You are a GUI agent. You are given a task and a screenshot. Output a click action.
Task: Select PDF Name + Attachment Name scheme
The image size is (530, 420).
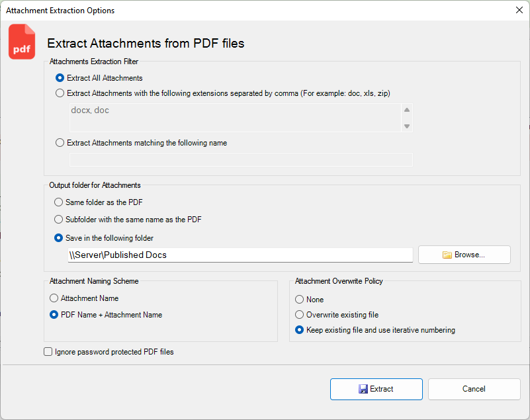[54, 315]
